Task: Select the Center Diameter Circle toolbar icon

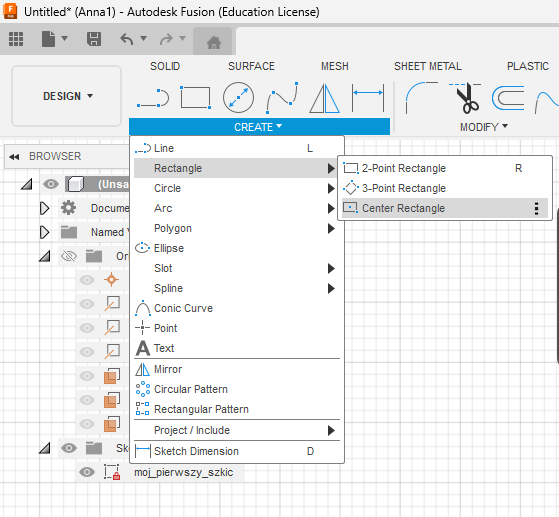Action: click(238, 97)
